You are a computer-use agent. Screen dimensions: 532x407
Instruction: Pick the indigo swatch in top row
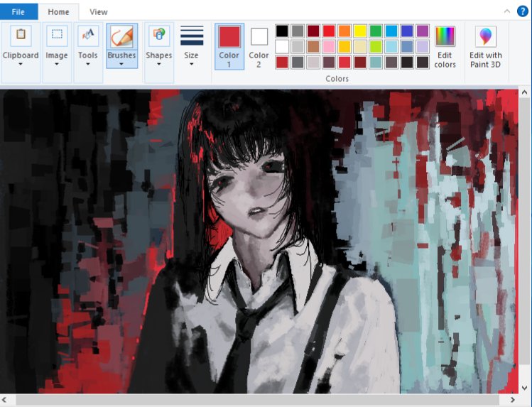pos(407,31)
